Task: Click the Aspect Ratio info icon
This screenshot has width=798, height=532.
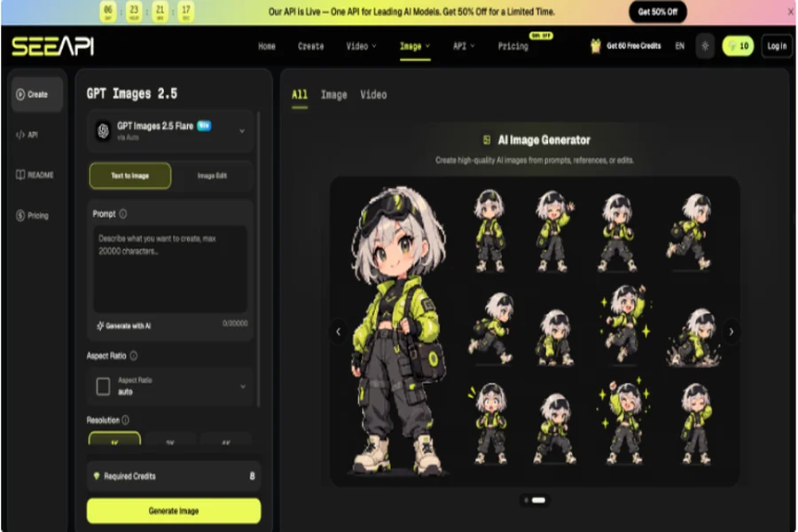Action: click(x=133, y=356)
